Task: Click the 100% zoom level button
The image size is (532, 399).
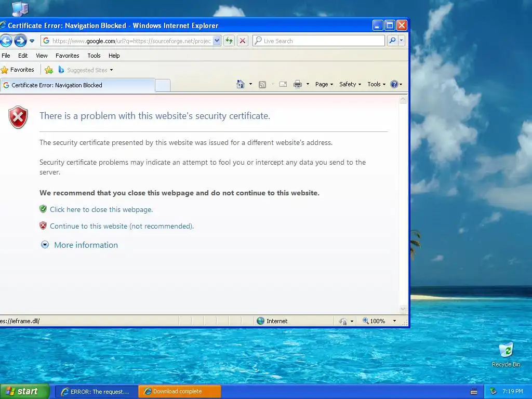Action: point(374,321)
